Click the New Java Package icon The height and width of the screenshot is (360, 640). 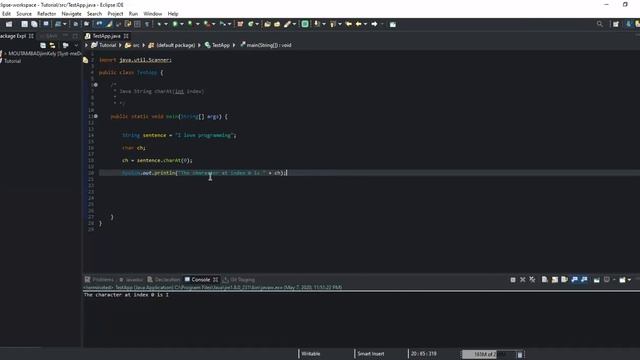(x=240, y=24)
